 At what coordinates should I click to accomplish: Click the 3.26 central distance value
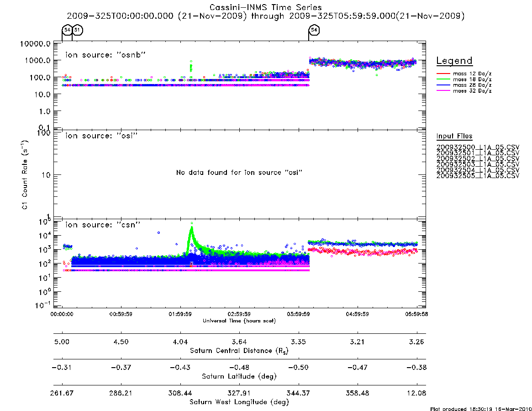[x=416, y=342]
